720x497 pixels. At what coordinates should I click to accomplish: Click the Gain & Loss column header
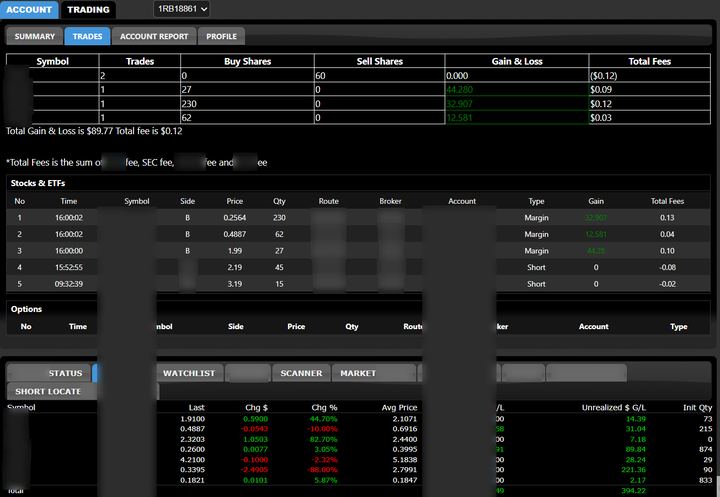click(517, 61)
